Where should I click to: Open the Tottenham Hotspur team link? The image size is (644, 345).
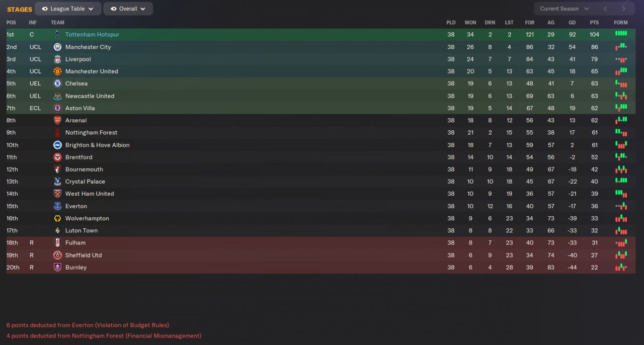[x=92, y=35]
